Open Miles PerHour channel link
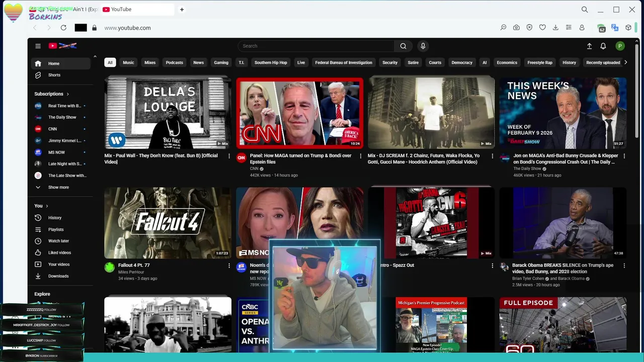644x362 pixels. pyautogui.click(x=131, y=272)
